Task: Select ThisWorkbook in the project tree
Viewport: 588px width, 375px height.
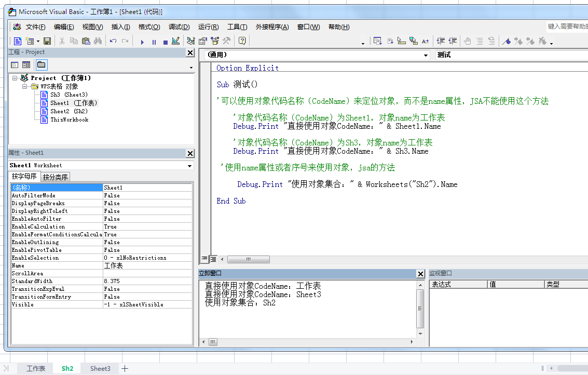Action: (70, 119)
